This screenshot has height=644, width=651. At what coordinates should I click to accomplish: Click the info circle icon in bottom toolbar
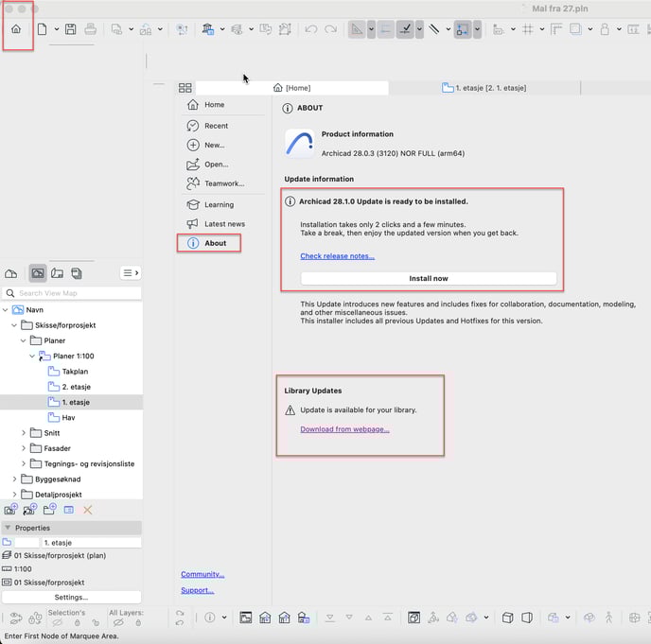(210, 618)
